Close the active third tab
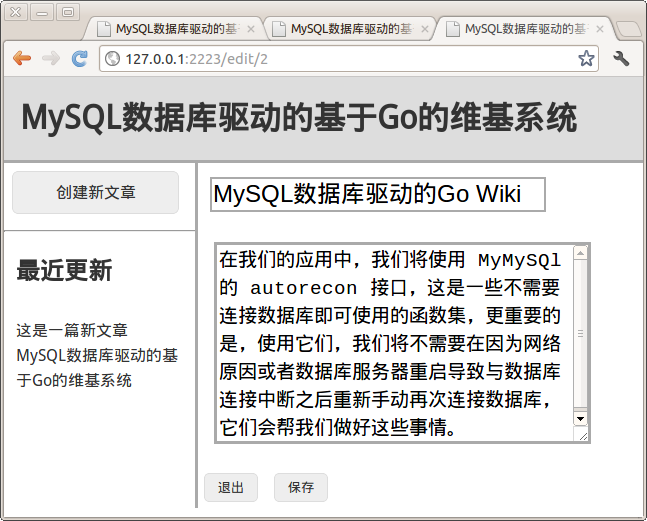 point(601,30)
